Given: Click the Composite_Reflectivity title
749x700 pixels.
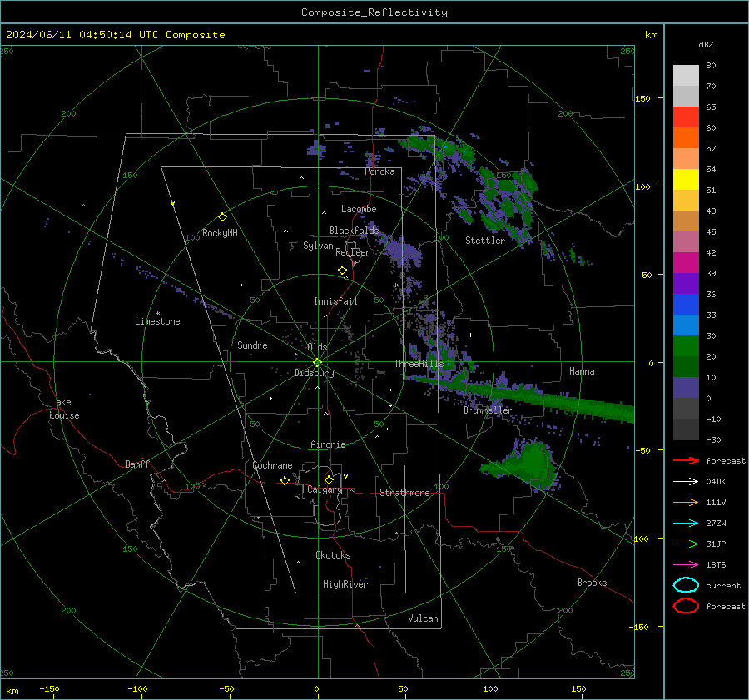Looking at the screenshot, I should pos(374,12).
